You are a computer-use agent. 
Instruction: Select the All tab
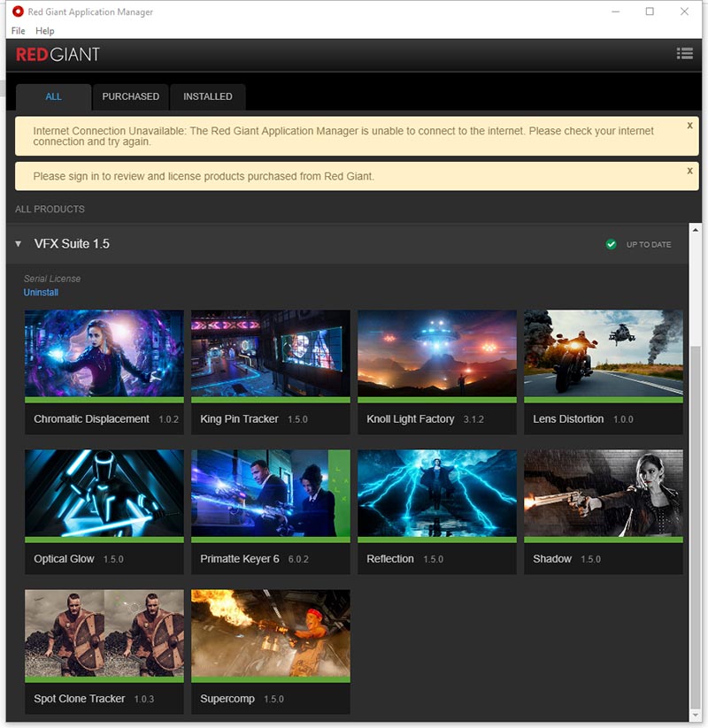53,96
